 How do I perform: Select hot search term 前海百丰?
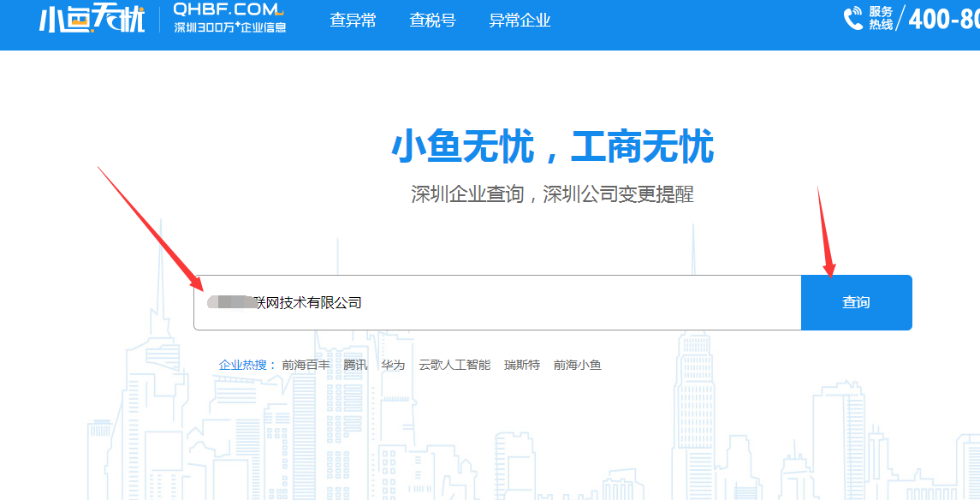[x=306, y=365]
